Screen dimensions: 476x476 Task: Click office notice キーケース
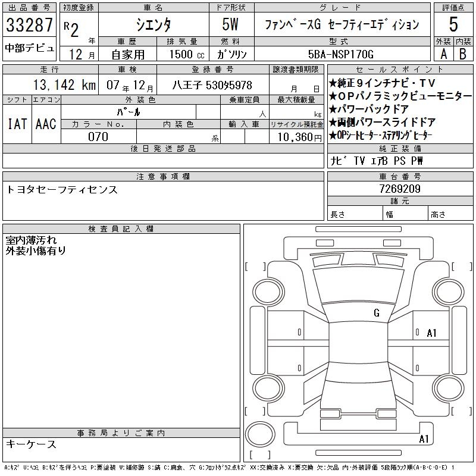pyautogui.click(x=31, y=444)
